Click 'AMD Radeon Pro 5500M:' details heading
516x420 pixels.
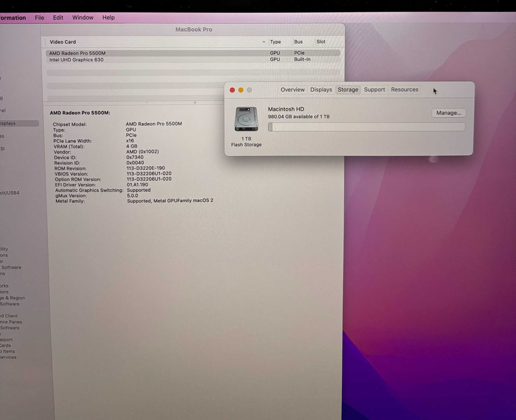[x=80, y=113]
